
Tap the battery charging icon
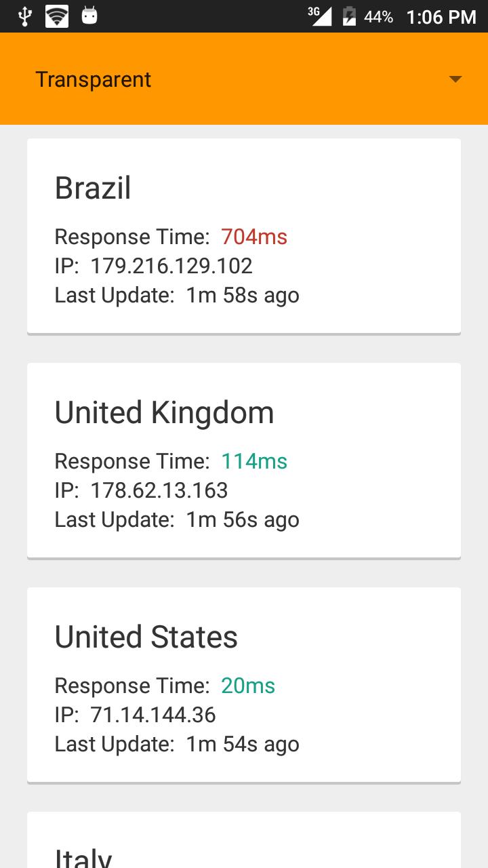[349, 16]
